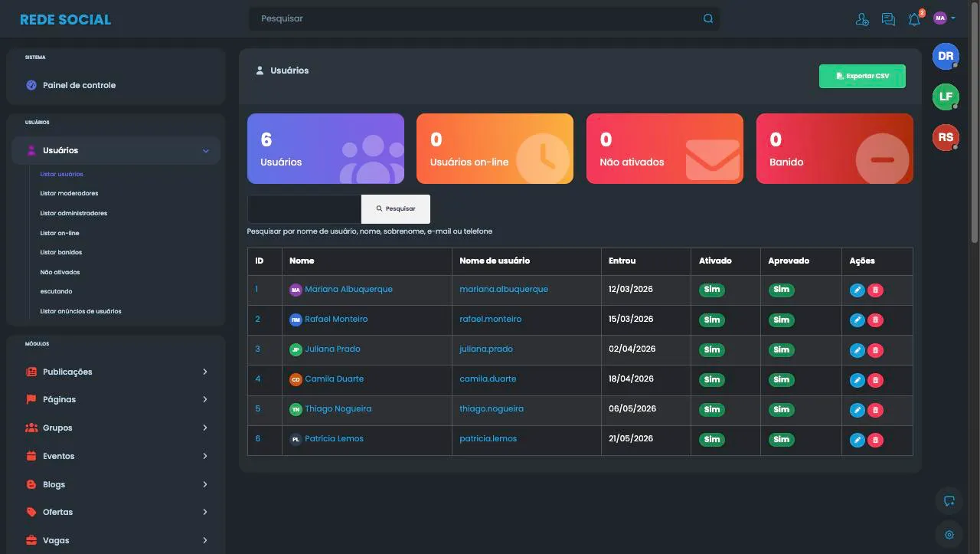Open the friend requests icon in header

[862, 19]
